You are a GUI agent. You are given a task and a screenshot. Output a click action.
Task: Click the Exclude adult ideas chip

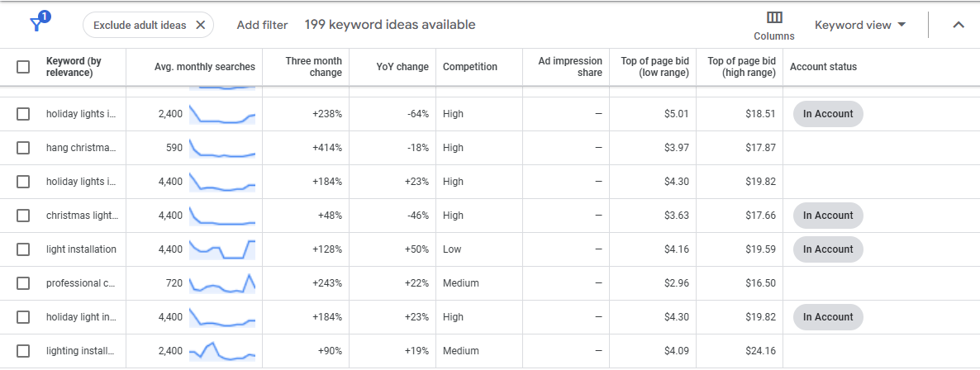(140, 25)
